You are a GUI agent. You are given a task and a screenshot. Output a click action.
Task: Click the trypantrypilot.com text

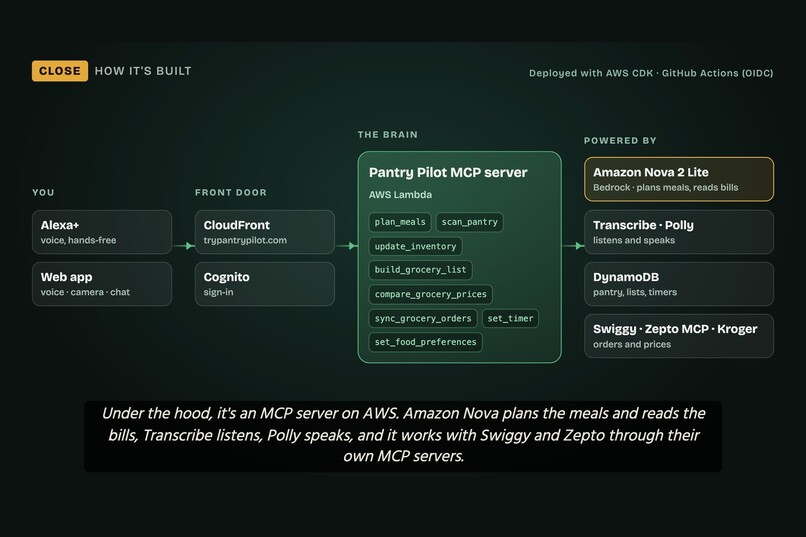245,240
